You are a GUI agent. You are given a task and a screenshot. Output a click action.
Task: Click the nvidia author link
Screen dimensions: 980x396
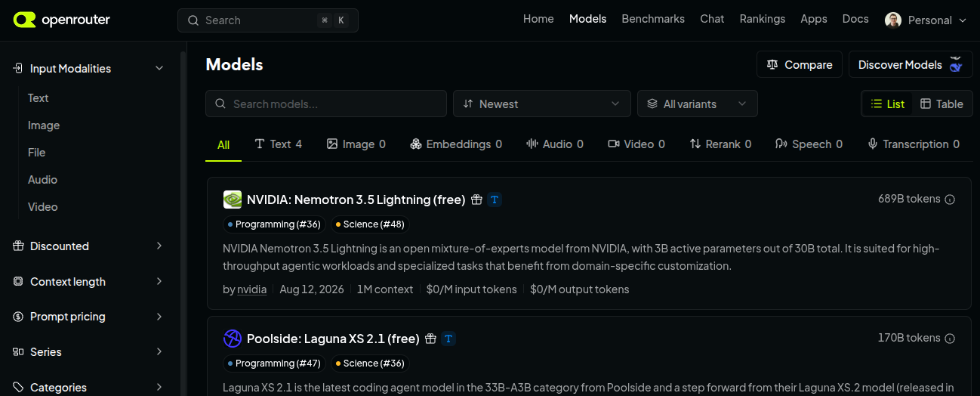click(252, 289)
